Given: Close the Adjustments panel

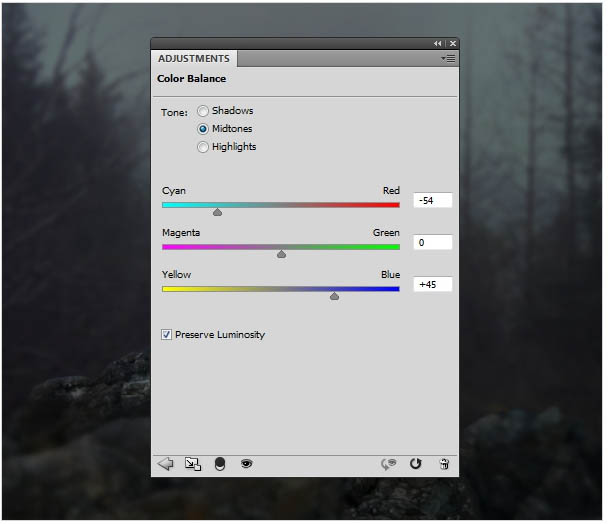Looking at the screenshot, I should (x=453, y=43).
